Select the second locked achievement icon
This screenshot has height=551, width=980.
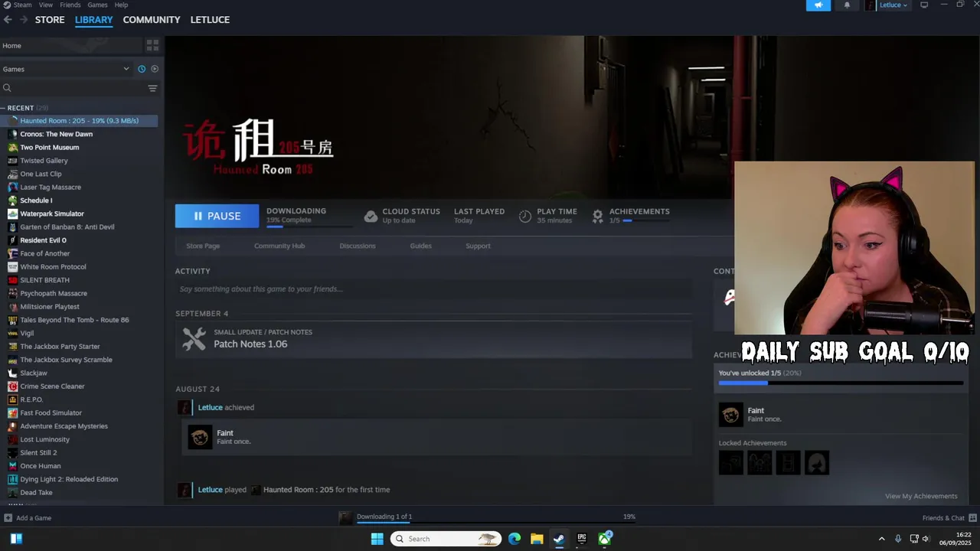pos(759,463)
